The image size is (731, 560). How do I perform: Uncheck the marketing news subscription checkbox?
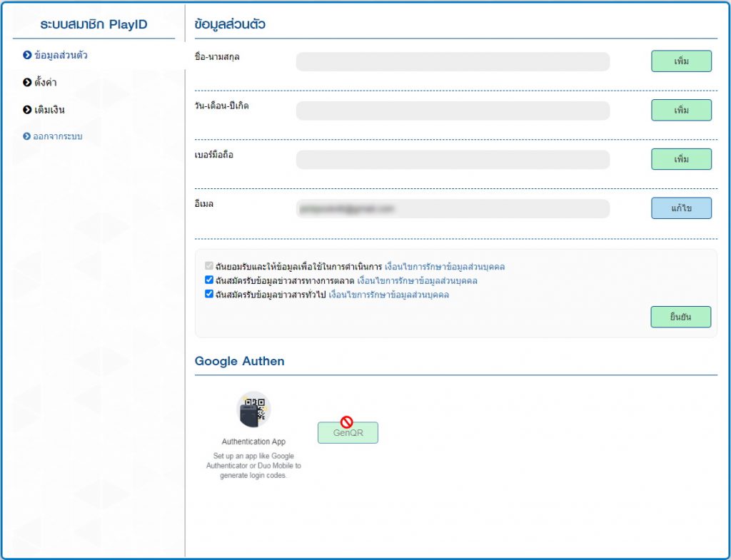point(209,280)
